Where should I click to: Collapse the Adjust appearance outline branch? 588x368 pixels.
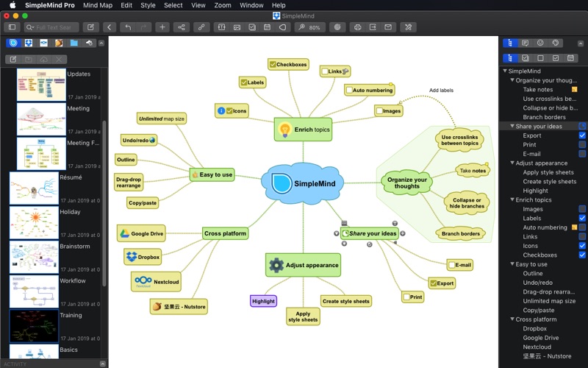coord(512,163)
